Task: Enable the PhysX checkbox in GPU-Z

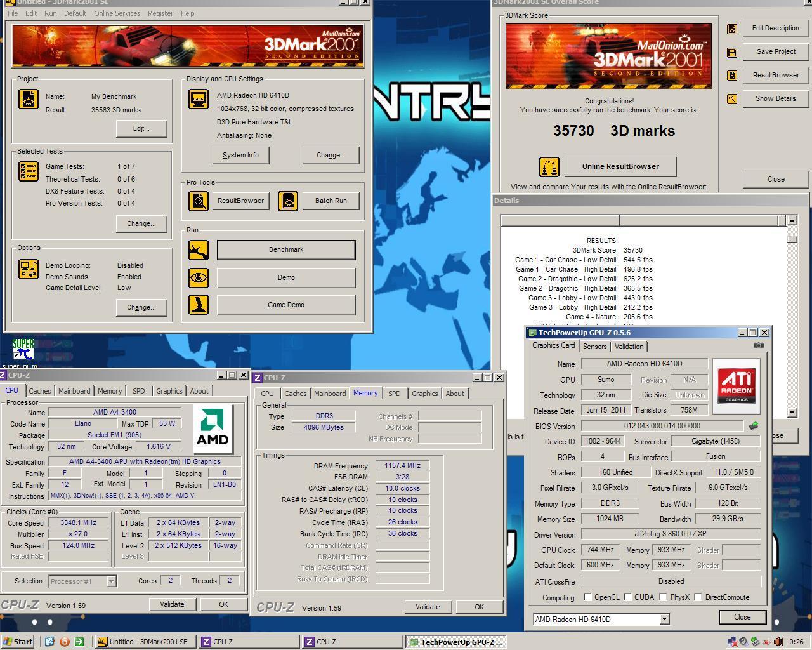Action: tap(663, 597)
